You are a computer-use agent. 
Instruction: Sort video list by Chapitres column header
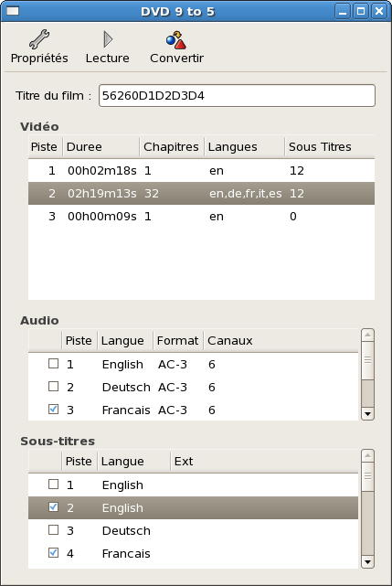click(x=172, y=147)
